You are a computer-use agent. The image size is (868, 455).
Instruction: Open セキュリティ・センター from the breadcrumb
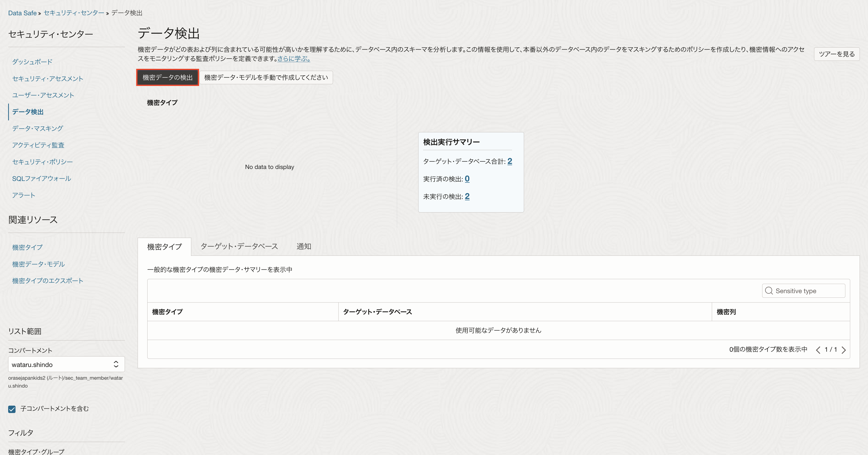pos(74,13)
